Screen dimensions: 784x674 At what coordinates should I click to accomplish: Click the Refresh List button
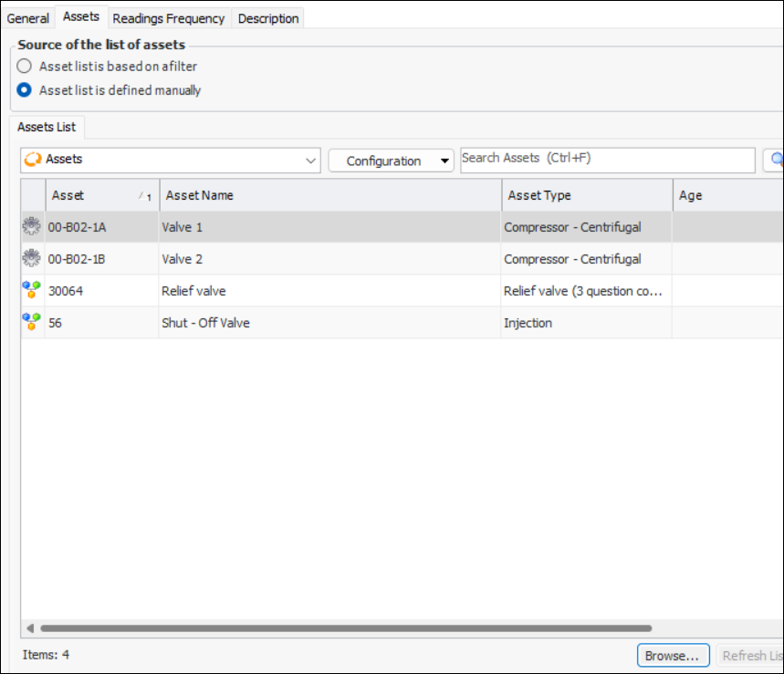click(751, 656)
